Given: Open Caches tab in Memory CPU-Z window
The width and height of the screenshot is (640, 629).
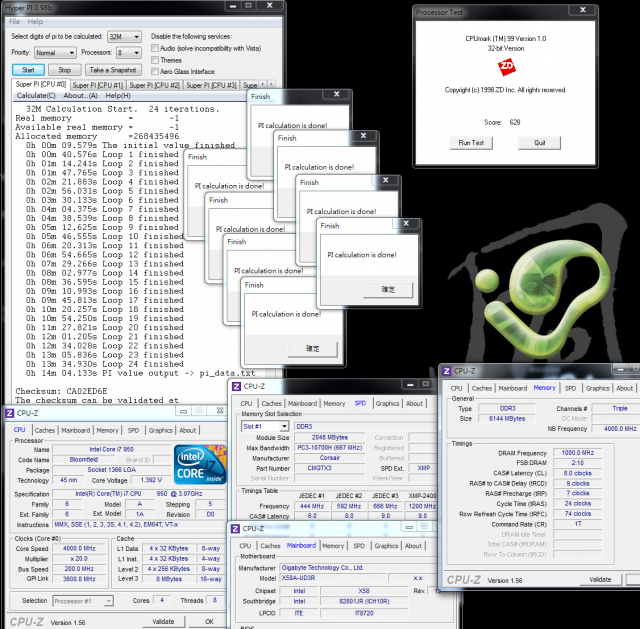Looking at the screenshot, I should (482, 388).
